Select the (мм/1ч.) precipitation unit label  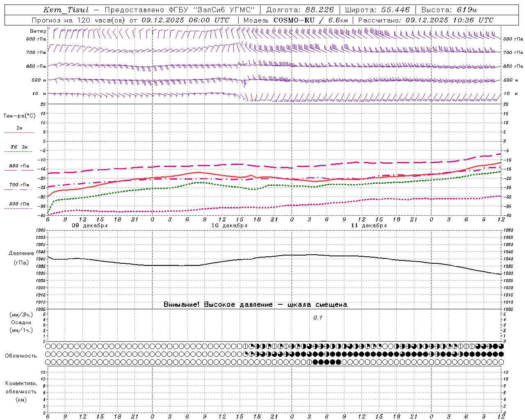21,330
